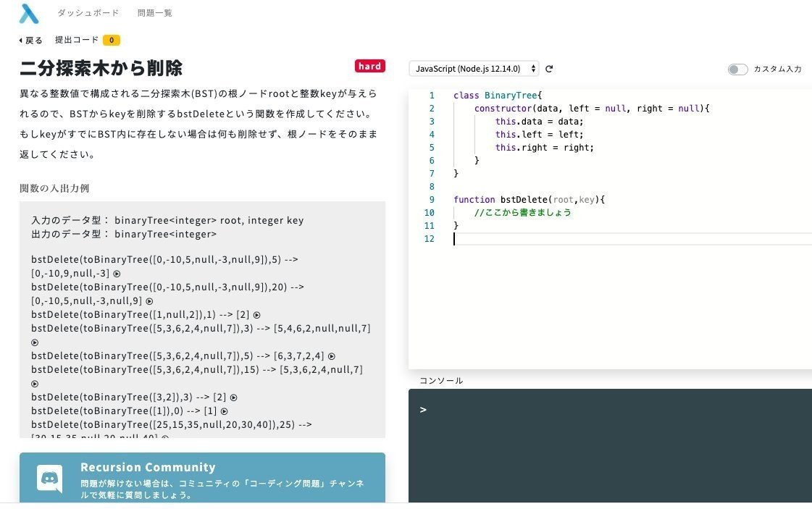Reload the starter code via refresh icon
Screen dimensions: 812x509
pyautogui.click(x=549, y=69)
